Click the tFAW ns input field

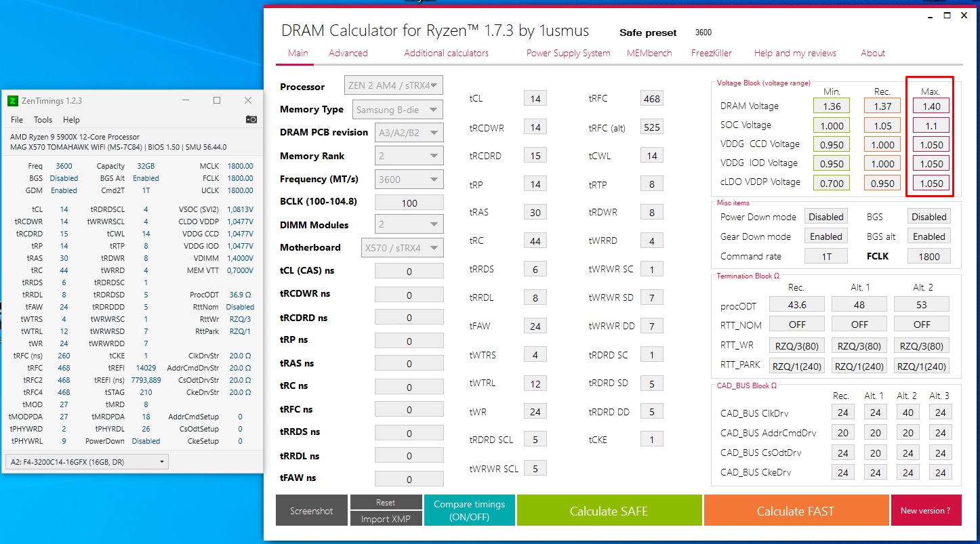(409, 479)
